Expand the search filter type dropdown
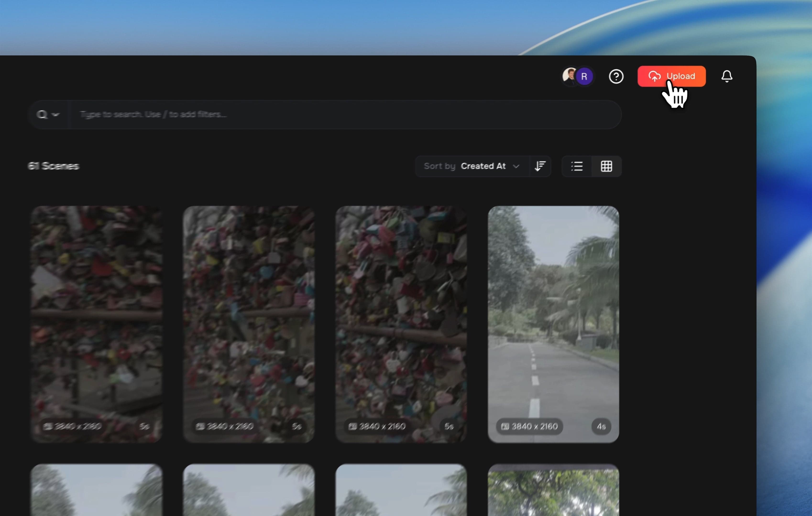 pyautogui.click(x=48, y=114)
